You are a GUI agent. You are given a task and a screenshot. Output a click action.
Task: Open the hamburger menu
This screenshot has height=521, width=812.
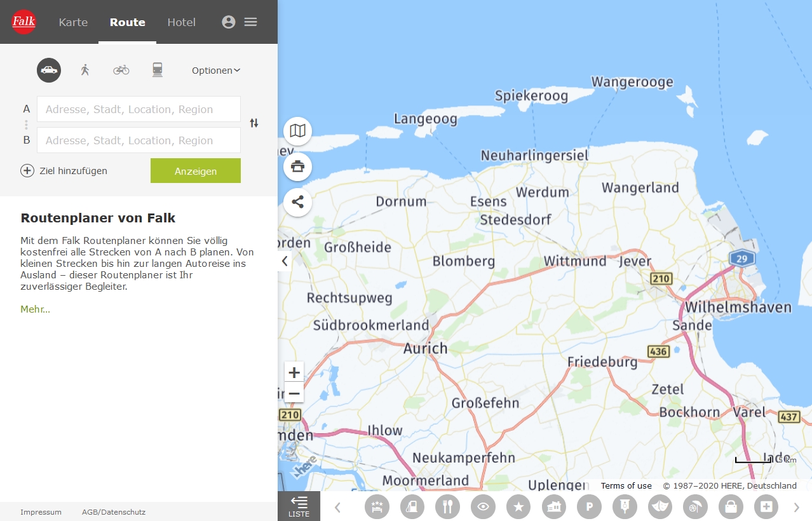click(251, 22)
